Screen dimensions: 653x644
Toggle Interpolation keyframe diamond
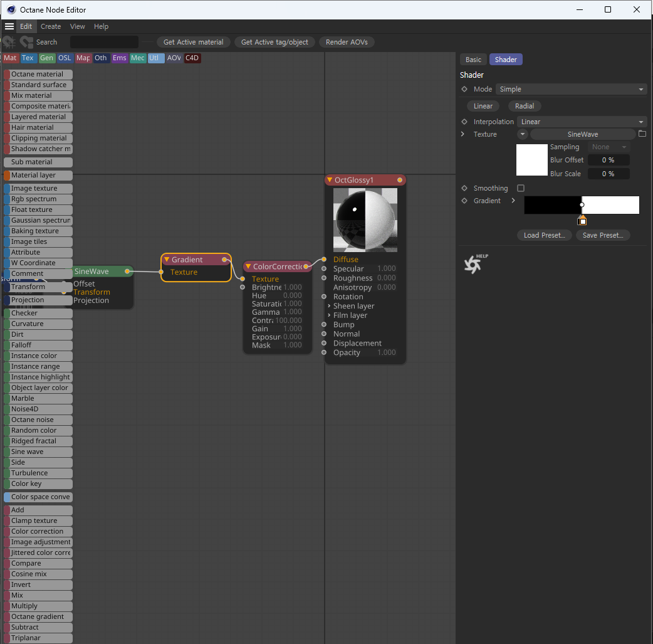point(464,122)
